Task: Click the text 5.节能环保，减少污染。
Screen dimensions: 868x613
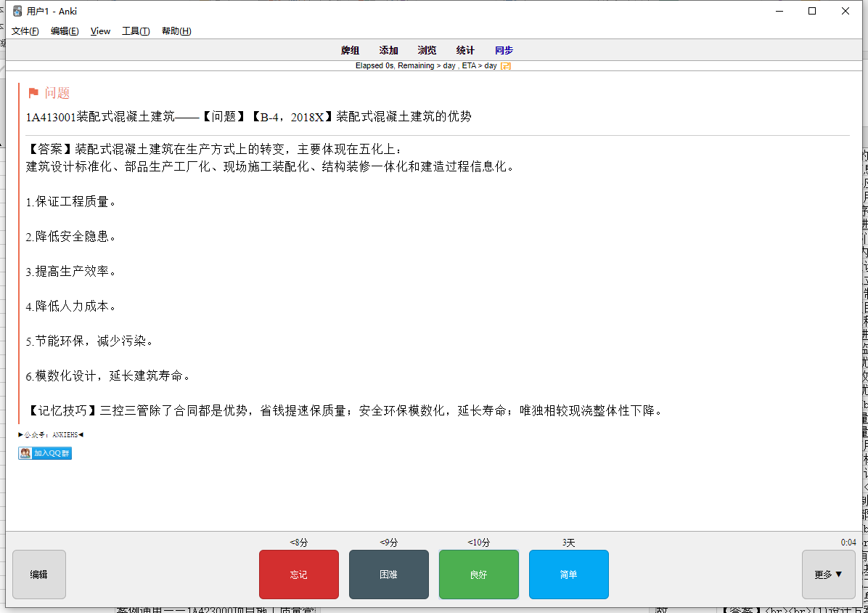Action: [x=90, y=341]
